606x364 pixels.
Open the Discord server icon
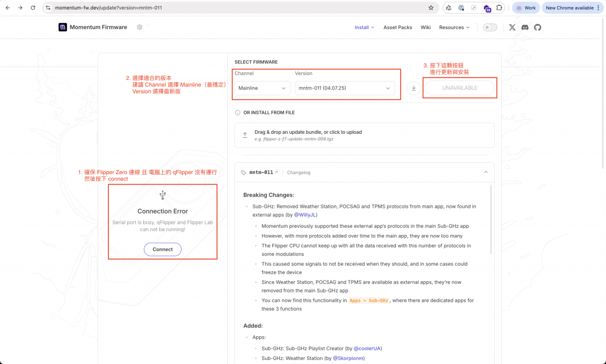[x=525, y=27]
